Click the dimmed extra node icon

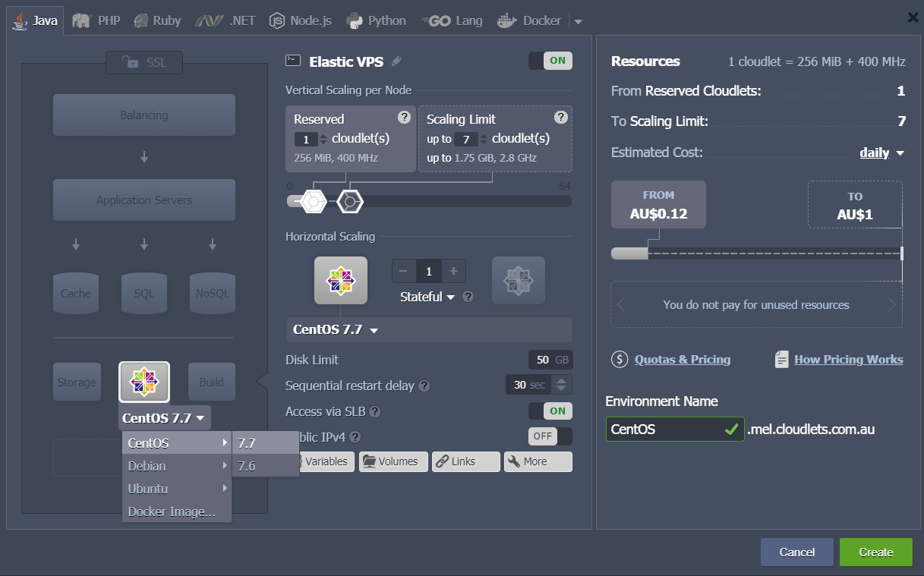click(519, 280)
